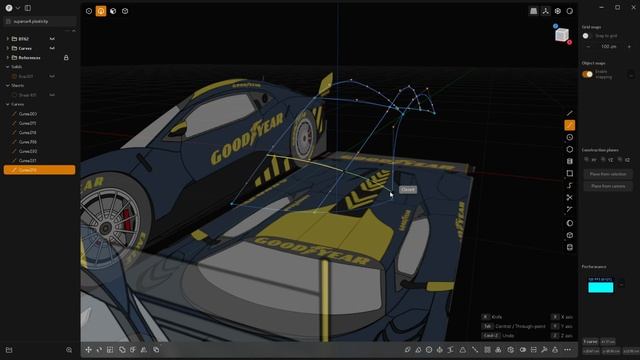The image size is (640, 360).
Task: Click the search magnifier in left panel
Action: click(69, 350)
